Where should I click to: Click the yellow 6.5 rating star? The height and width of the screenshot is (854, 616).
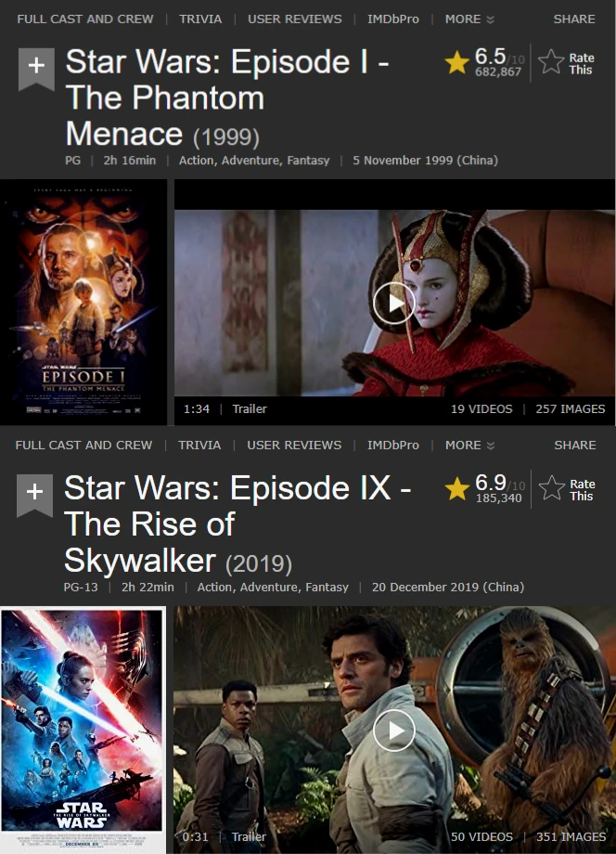point(456,62)
